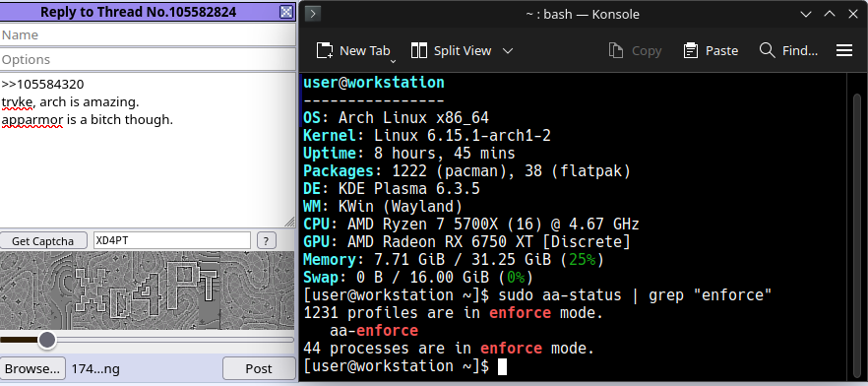The height and width of the screenshot is (386, 868).
Task: Click the aa-enforce output line
Action: pyautogui.click(x=374, y=331)
